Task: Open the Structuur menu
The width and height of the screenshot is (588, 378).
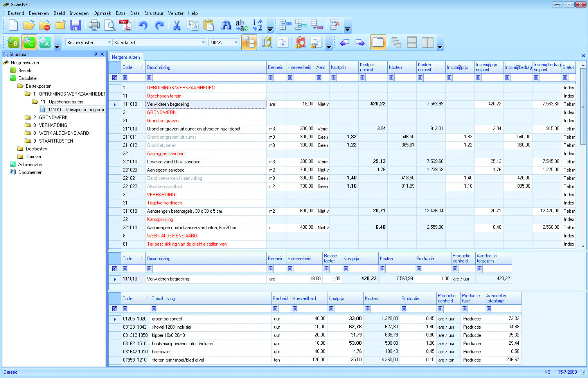Action: [154, 13]
